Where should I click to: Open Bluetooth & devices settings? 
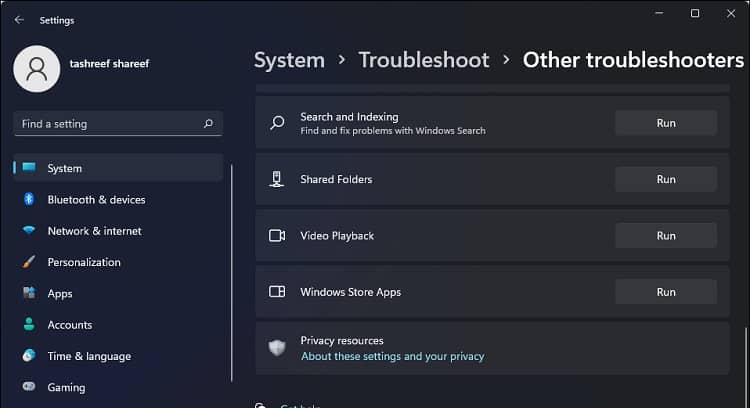[x=118, y=199]
